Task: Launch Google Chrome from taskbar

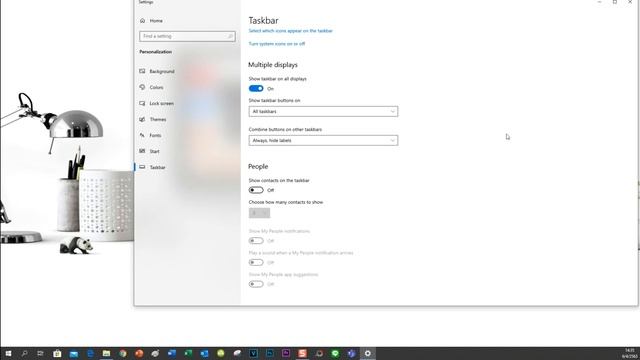Action: [123, 353]
